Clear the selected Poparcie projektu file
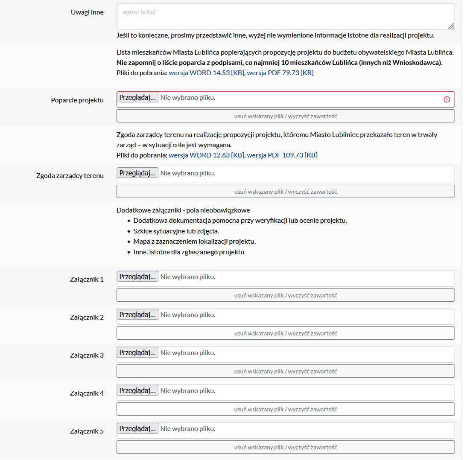 pyautogui.click(x=286, y=116)
